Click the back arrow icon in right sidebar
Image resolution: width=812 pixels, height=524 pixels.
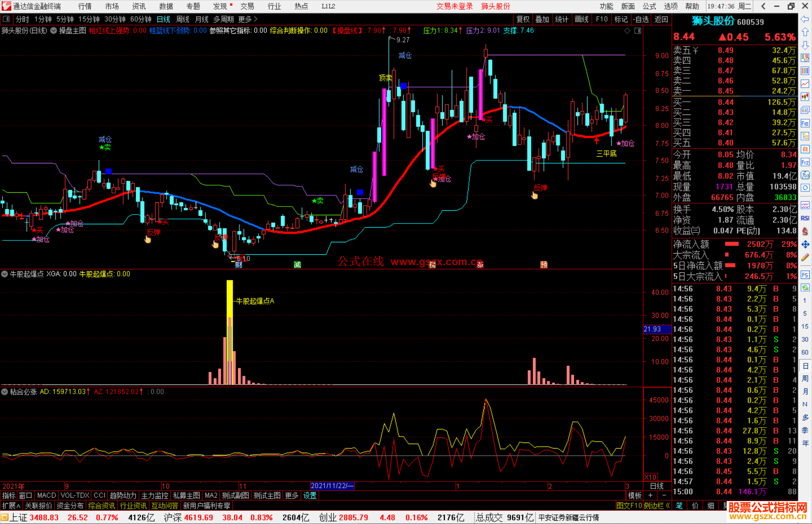point(805,19)
